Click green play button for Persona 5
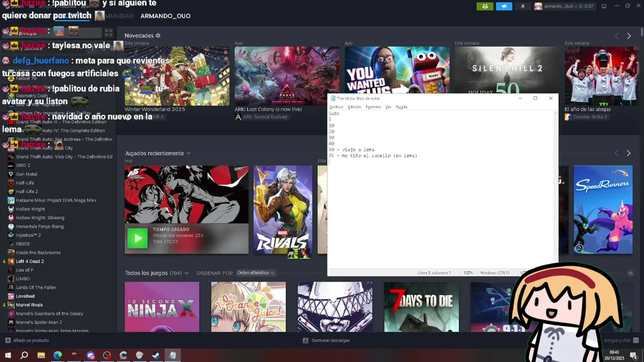The width and height of the screenshot is (644, 362). click(x=137, y=238)
